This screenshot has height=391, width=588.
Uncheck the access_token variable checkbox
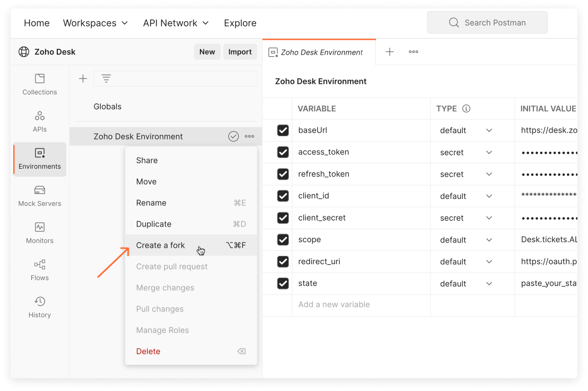283,152
